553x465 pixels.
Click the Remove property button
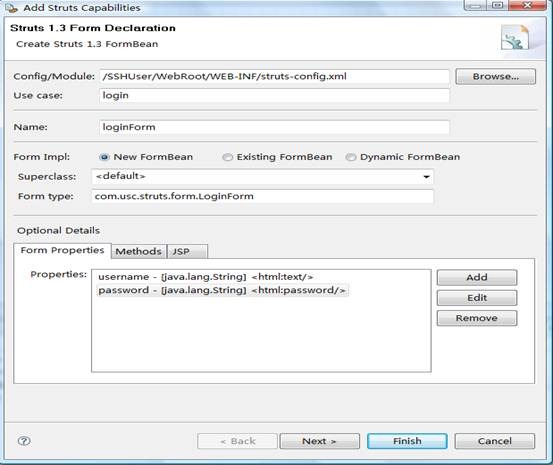(477, 318)
